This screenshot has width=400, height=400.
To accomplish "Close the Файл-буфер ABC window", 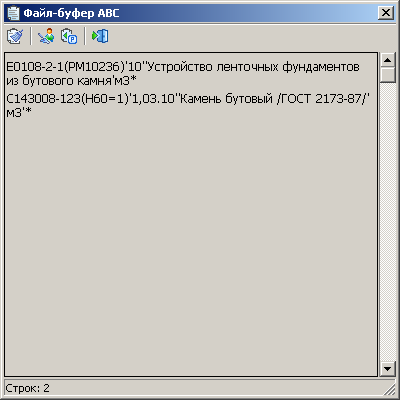I will [386, 13].
